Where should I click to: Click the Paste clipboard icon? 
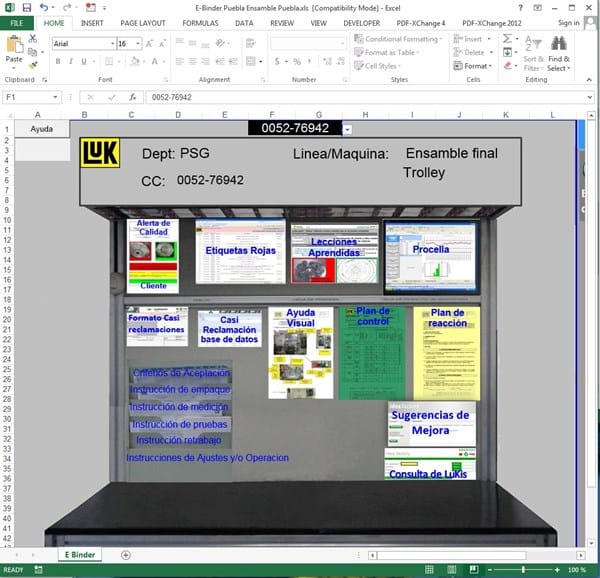(x=14, y=44)
